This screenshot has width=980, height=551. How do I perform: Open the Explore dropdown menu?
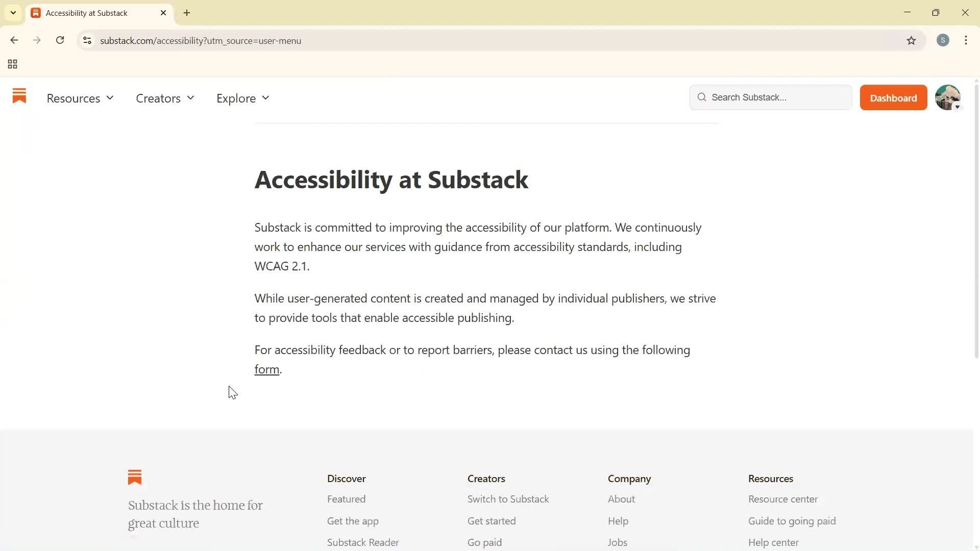242,98
